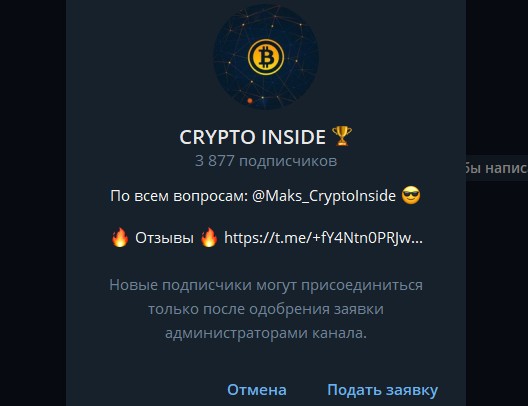The image size is (528, 406).
Task: Dismiss dialog via dimmed area left side
Action: [x=33, y=203]
